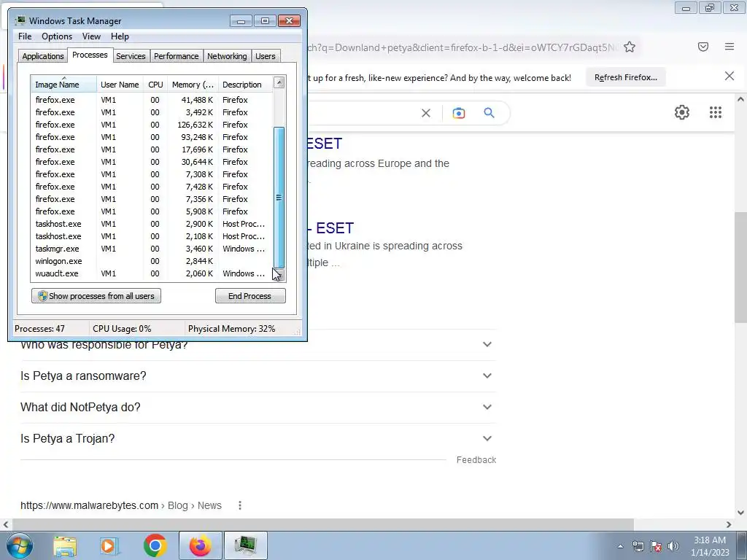Image resolution: width=747 pixels, height=560 pixels.
Task: Open the taskbar clock showing 3:18 AM
Action: tap(710, 546)
